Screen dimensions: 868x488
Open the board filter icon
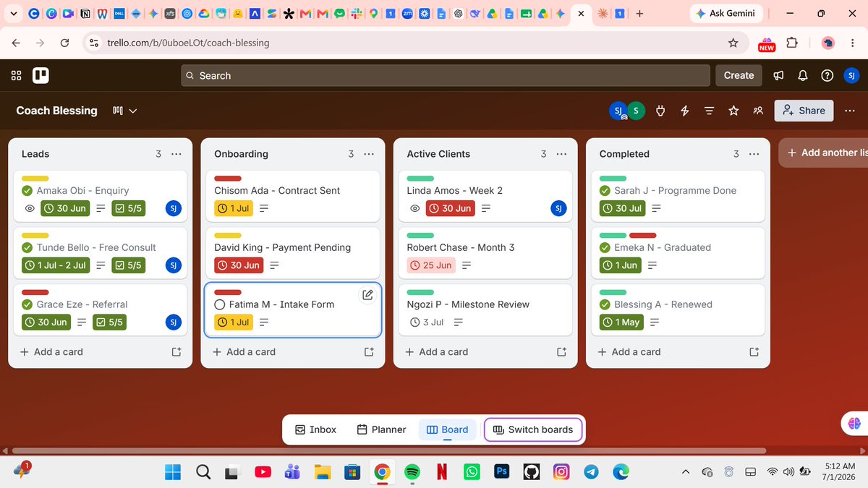[709, 111]
